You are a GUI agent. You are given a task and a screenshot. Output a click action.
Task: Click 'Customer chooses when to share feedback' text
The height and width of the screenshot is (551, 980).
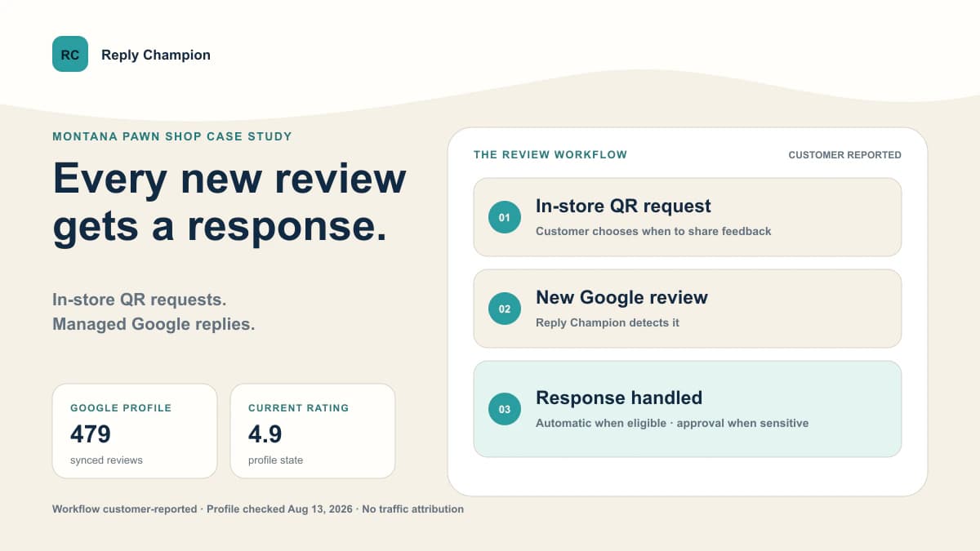point(653,231)
